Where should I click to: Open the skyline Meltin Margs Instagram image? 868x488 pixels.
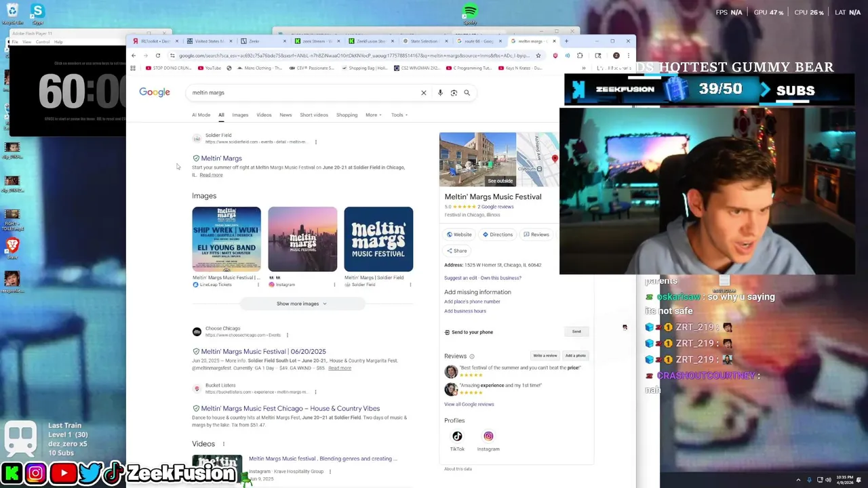[x=302, y=239]
